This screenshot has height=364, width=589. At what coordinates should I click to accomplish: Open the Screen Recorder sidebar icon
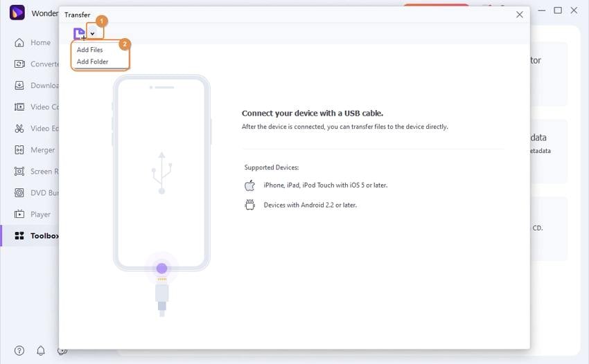coord(19,172)
